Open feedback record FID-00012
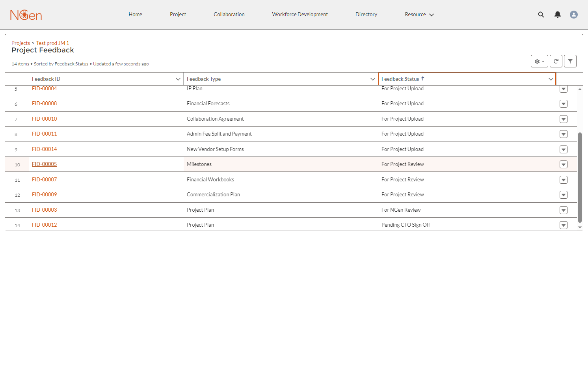The width and height of the screenshot is (588, 369). coord(44,225)
